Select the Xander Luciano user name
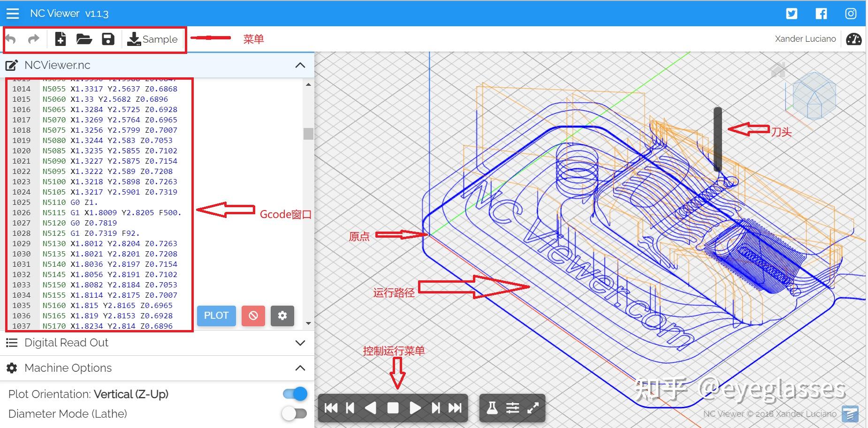 coord(805,39)
